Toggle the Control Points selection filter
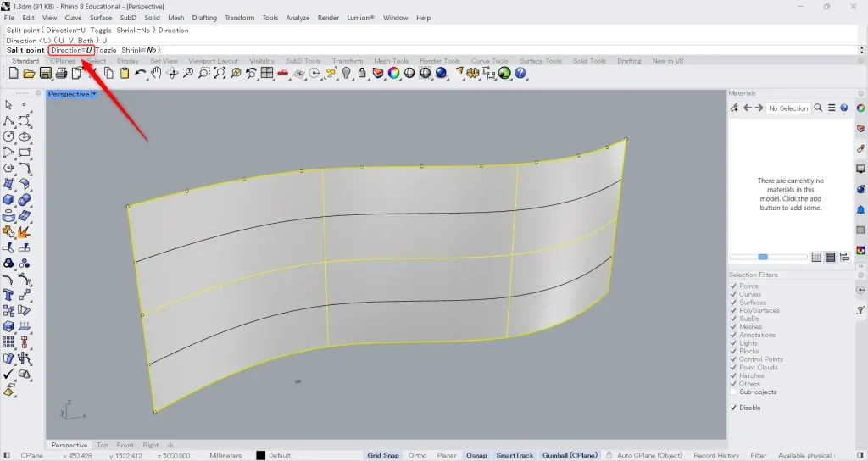This screenshot has width=868, height=461. (x=733, y=359)
